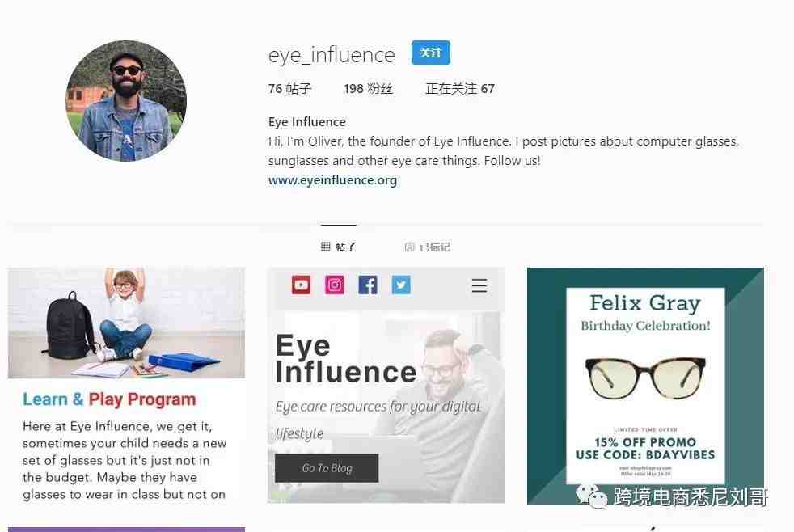
Task: Click the YouTube icon in post image
Action: click(302, 285)
